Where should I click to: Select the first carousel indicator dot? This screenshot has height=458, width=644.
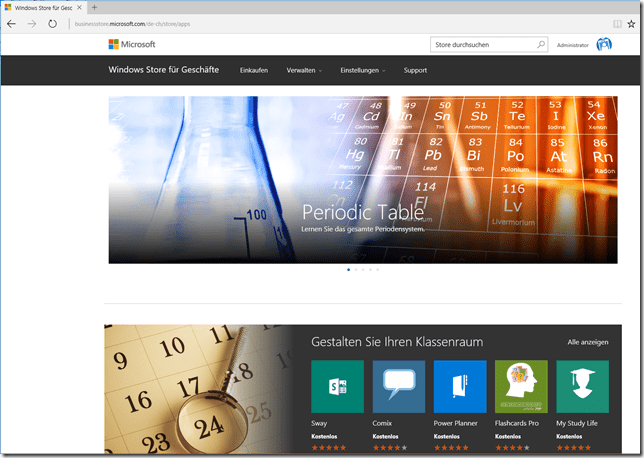[348, 270]
